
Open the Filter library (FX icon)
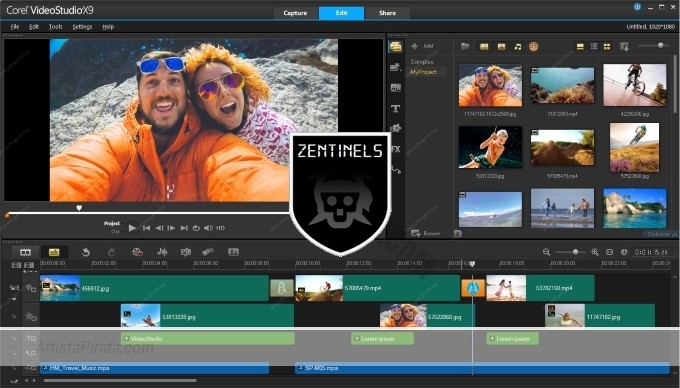(395, 149)
